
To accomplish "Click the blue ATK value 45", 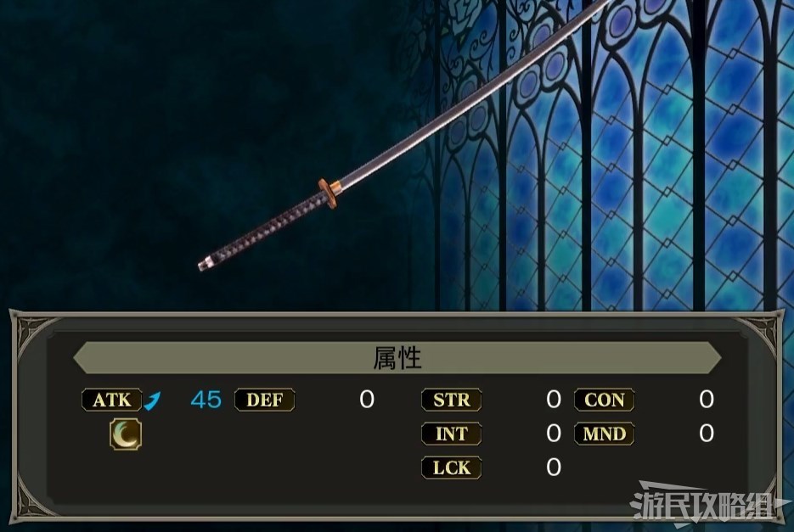I will [206, 400].
